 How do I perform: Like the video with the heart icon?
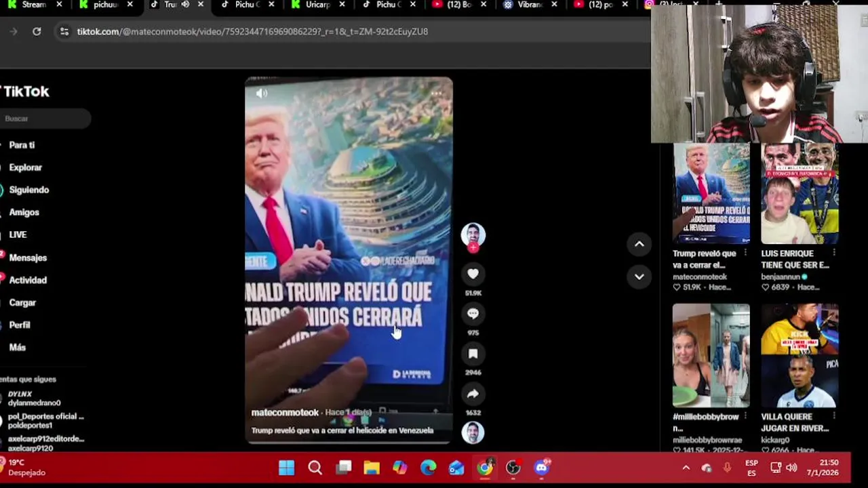pos(473,274)
